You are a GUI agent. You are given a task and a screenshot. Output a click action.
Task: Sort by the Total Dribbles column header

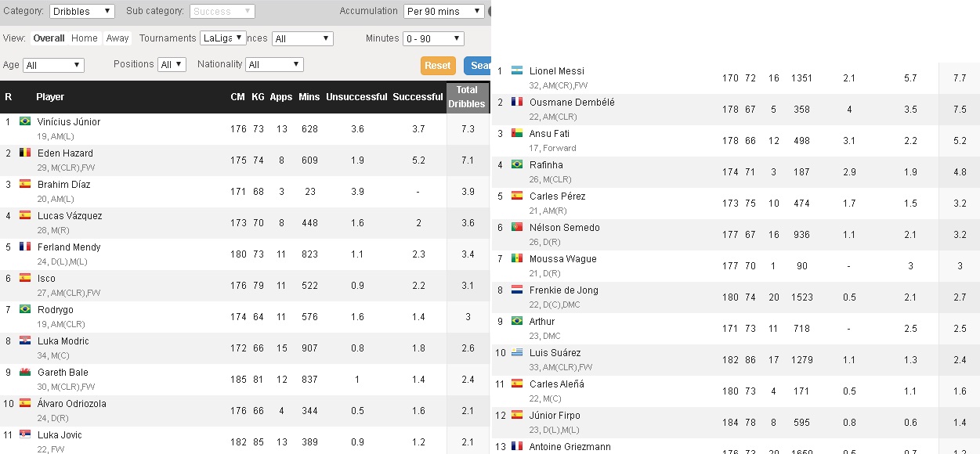[467, 97]
